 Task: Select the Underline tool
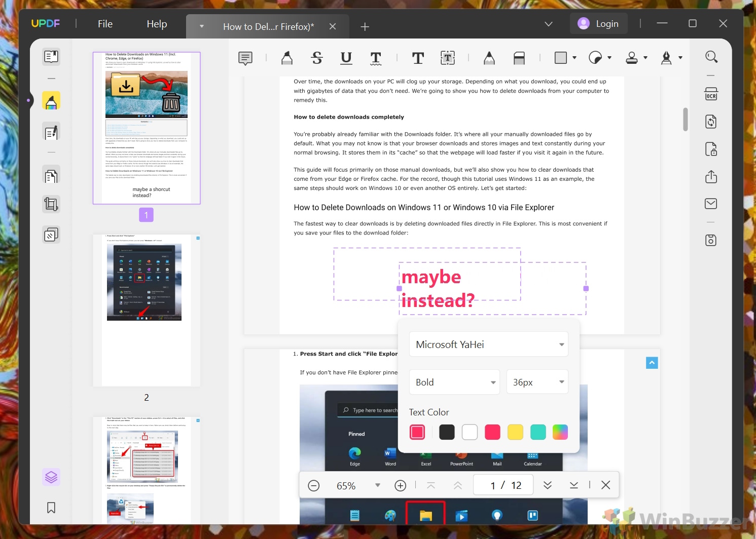[346, 58]
